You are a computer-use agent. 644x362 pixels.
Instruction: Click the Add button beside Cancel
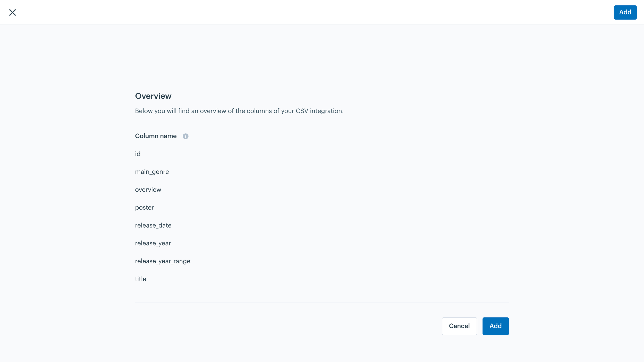[x=495, y=326]
